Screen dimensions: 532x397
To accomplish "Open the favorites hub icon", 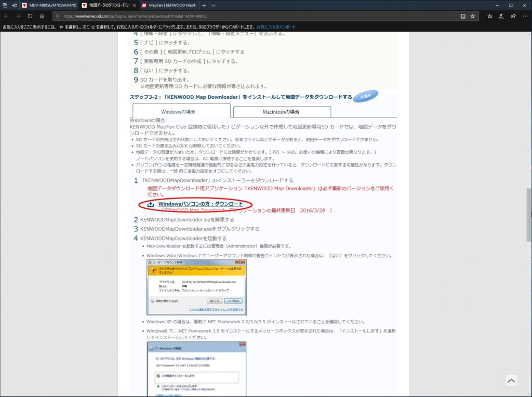I will pos(489,16).
